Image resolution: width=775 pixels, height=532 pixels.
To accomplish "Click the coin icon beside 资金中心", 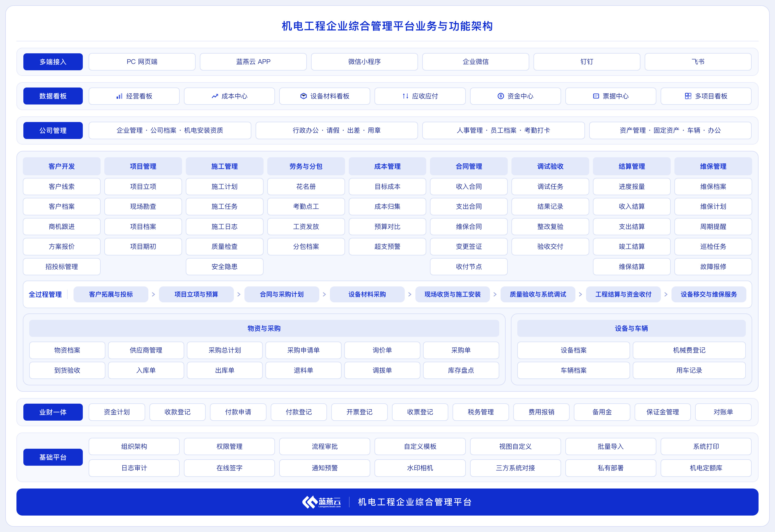I will pos(500,96).
